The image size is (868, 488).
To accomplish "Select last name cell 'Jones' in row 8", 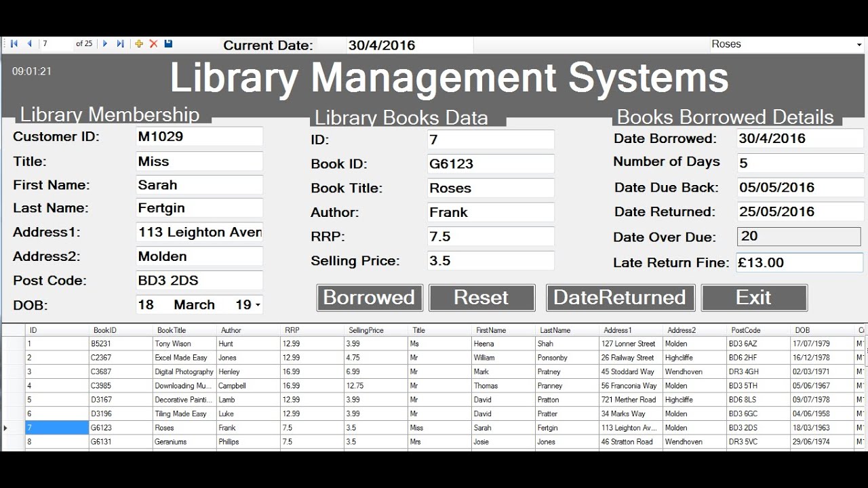I will tap(567, 441).
